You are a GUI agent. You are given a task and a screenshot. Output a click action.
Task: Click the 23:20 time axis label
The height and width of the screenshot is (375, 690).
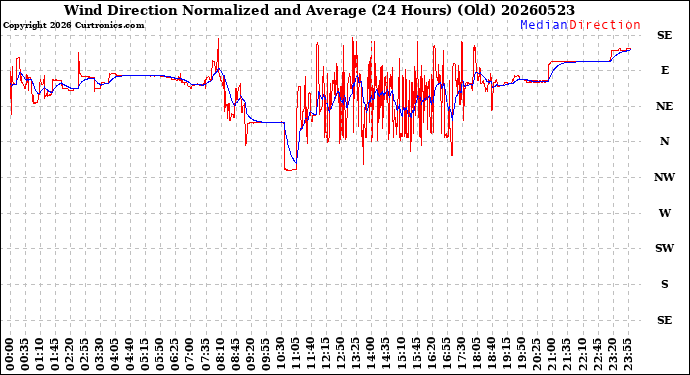click(x=612, y=354)
